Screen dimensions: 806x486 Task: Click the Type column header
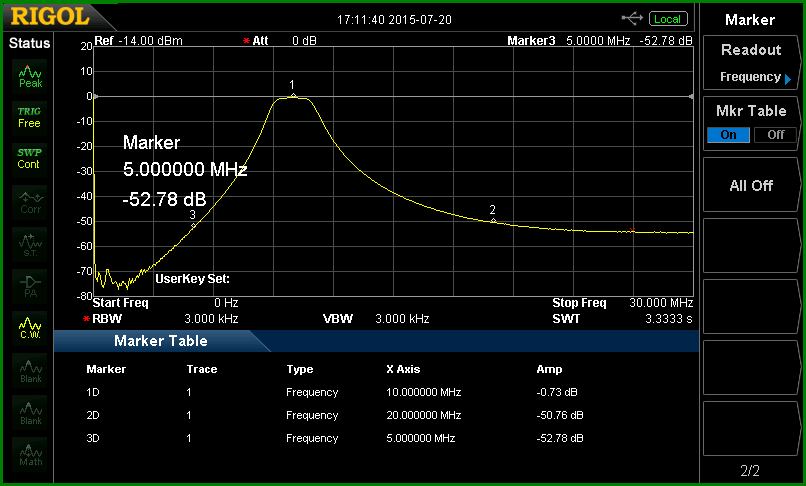(x=300, y=369)
